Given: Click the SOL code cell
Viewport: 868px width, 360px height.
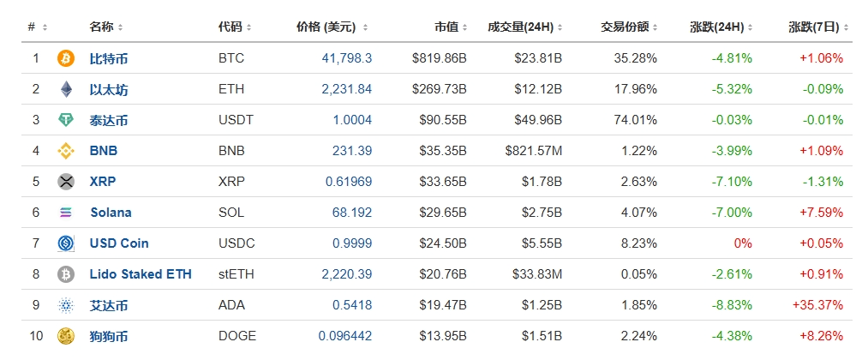Looking at the screenshot, I should pyautogui.click(x=231, y=213).
